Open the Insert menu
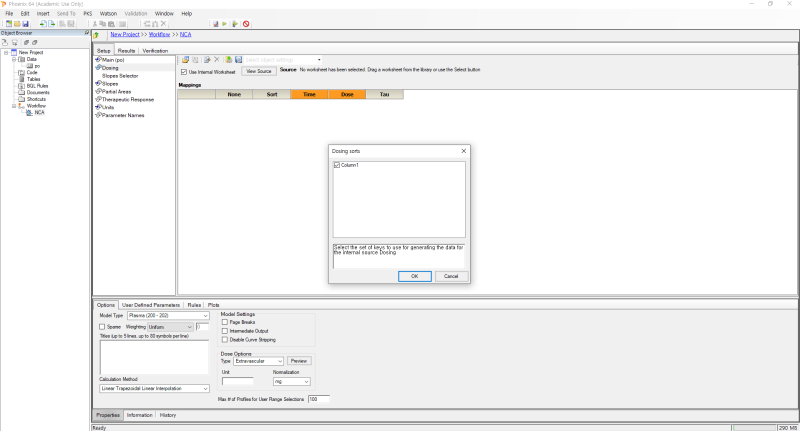The width and height of the screenshot is (800, 431). pyautogui.click(x=43, y=14)
